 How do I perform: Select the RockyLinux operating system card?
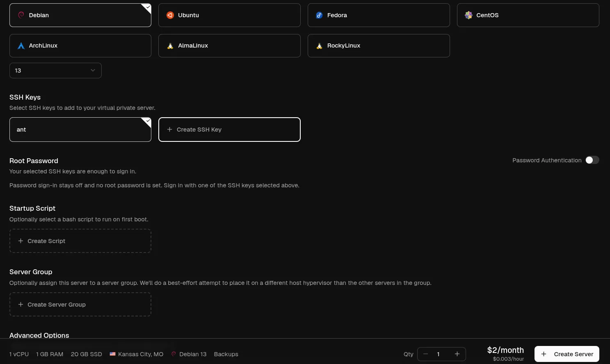click(379, 45)
